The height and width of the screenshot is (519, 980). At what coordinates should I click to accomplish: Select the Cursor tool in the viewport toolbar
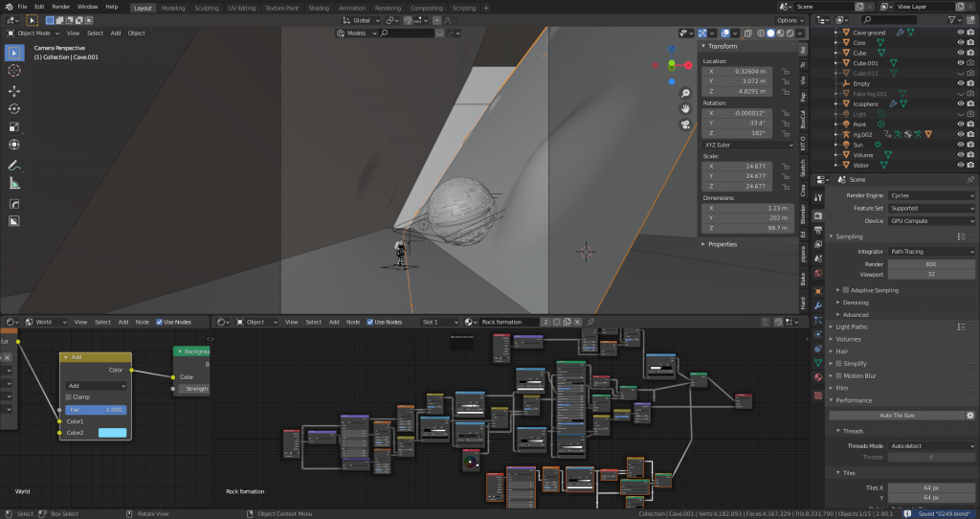pyautogui.click(x=14, y=71)
